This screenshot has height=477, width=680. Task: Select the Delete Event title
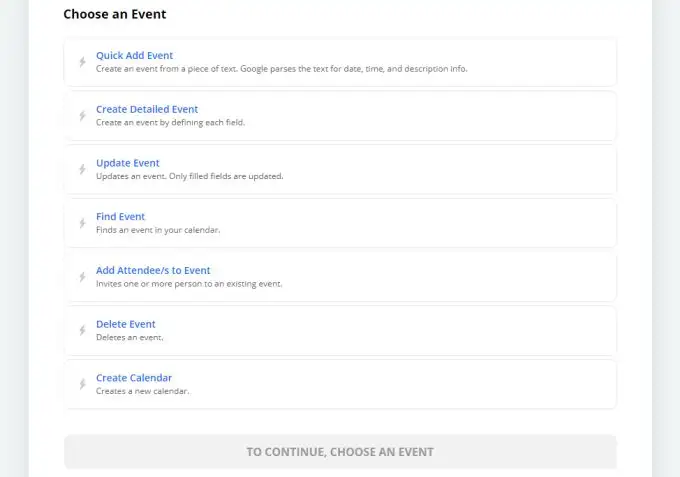[x=125, y=324]
